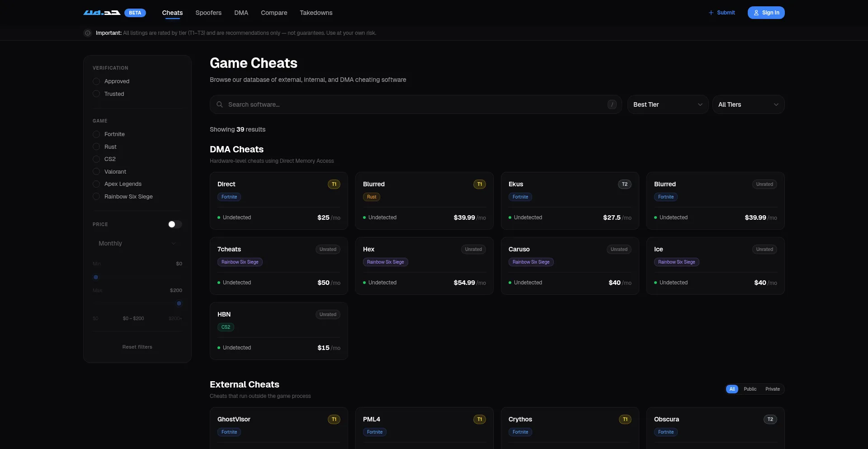The width and height of the screenshot is (868, 449).
Task: Click the info icon beside the Important notice
Action: click(88, 33)
